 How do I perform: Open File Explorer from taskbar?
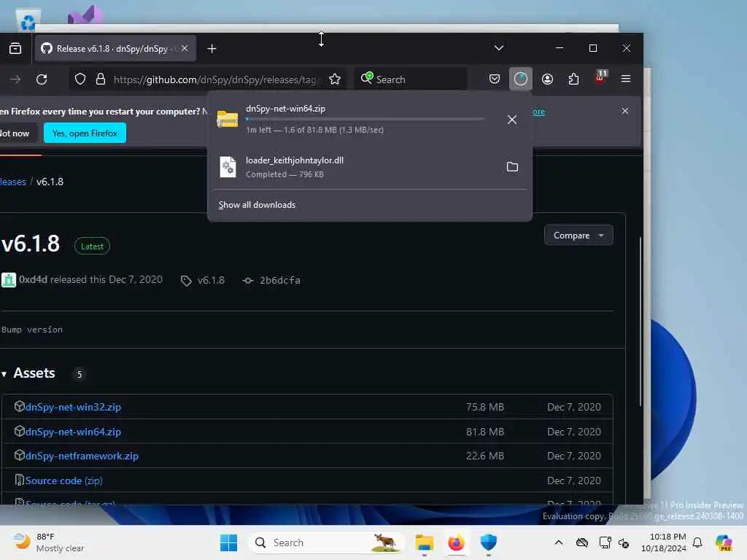[x=424, y=542]
